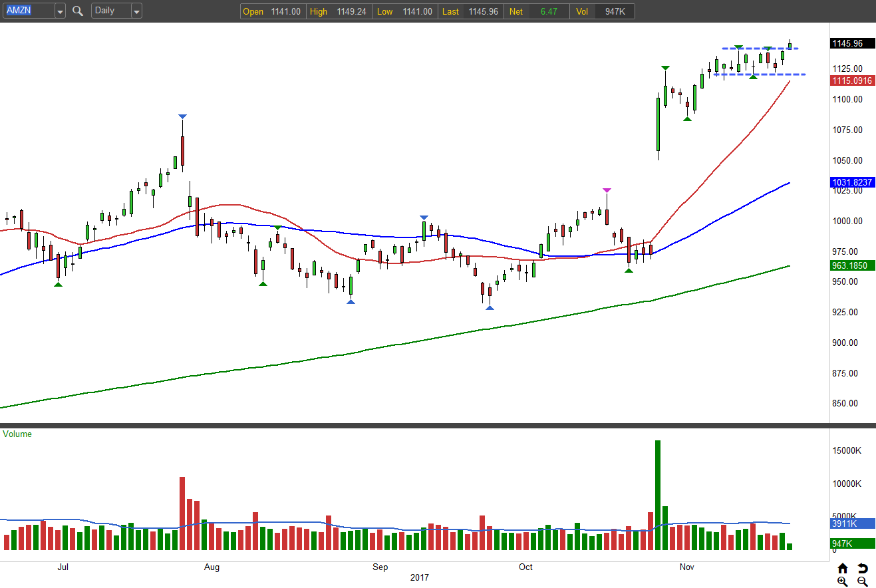
Task: Click the Nov label on the time axis
Action: point(687,567)
